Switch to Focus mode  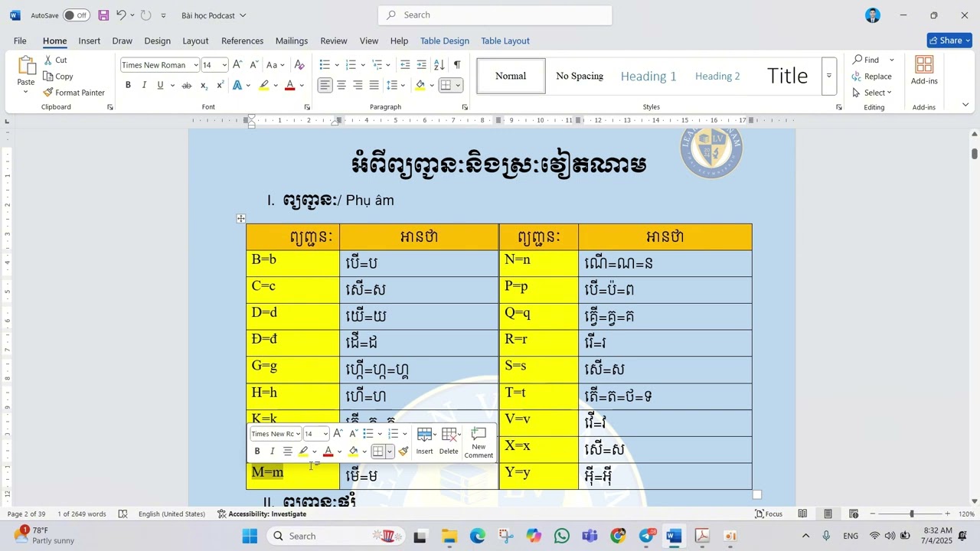point(769,514)
